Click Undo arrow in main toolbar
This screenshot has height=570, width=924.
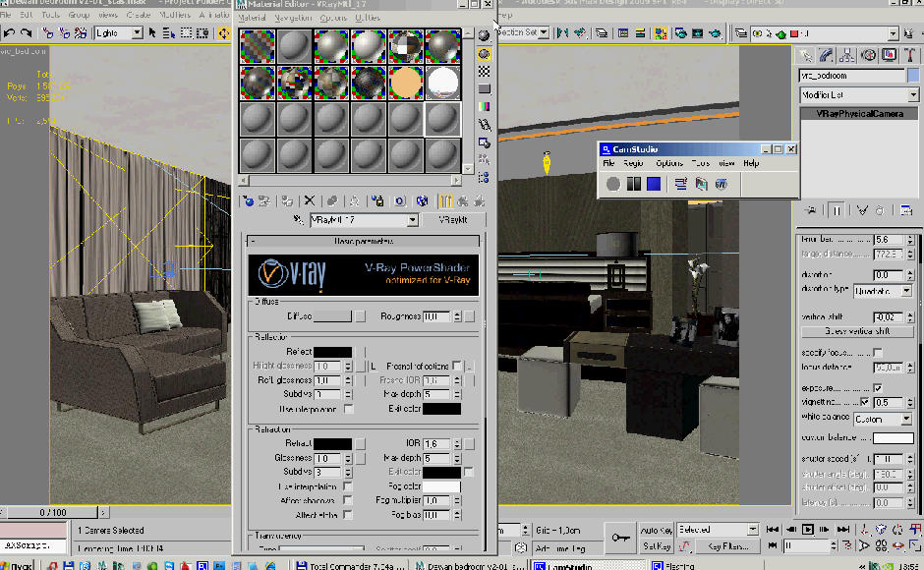(10, 33)
